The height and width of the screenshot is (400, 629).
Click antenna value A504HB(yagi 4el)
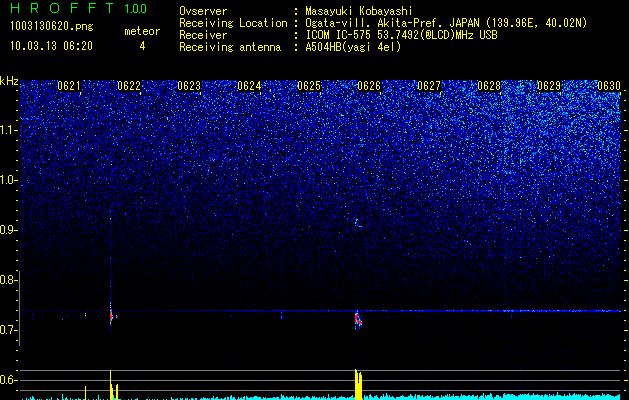click(353, 47)
